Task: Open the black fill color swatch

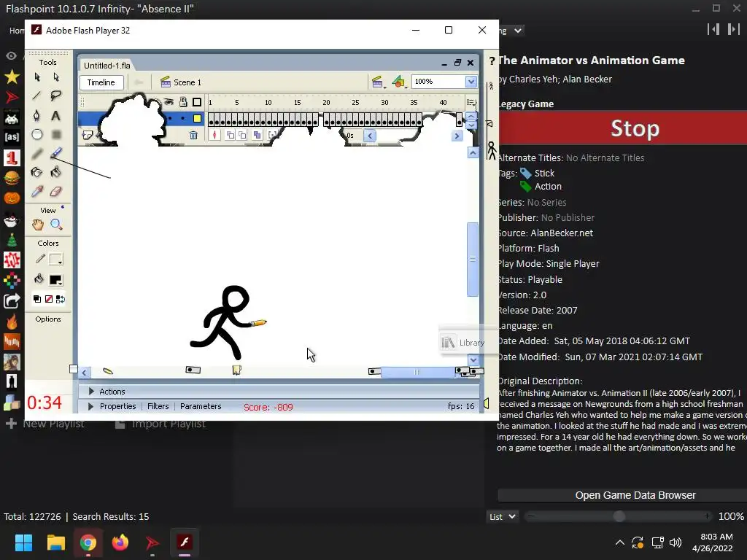Action: click(56, 280)
